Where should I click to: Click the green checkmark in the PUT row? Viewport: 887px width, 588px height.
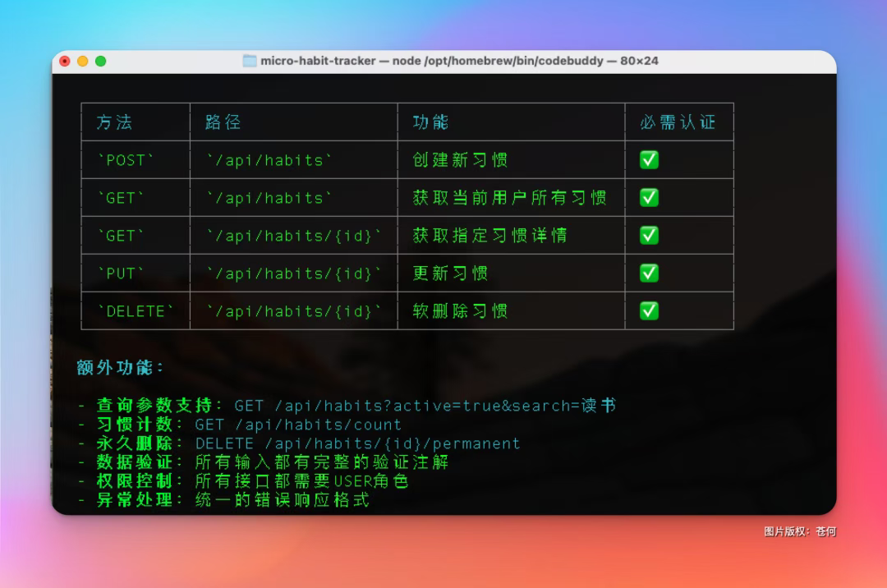coord(649,273)
